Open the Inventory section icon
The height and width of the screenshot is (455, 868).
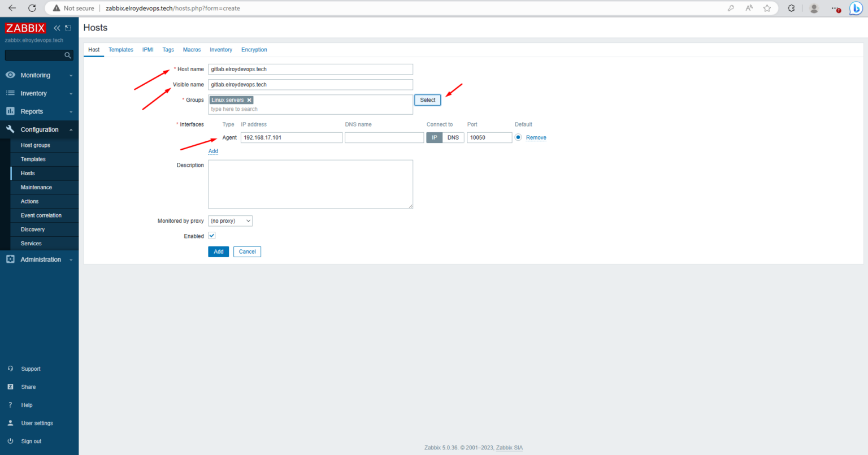click(x=10, y=93)
